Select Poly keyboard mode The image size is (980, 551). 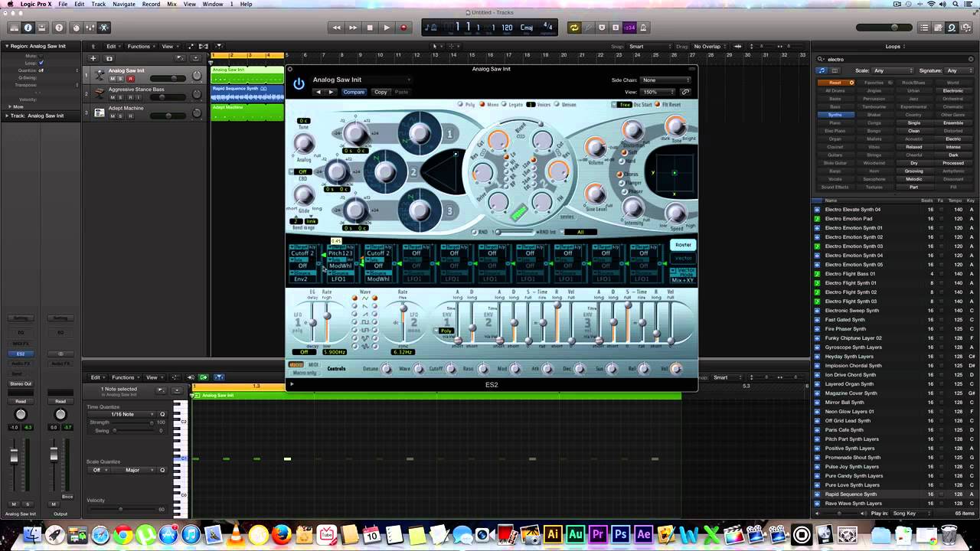[x=462, y=104]
